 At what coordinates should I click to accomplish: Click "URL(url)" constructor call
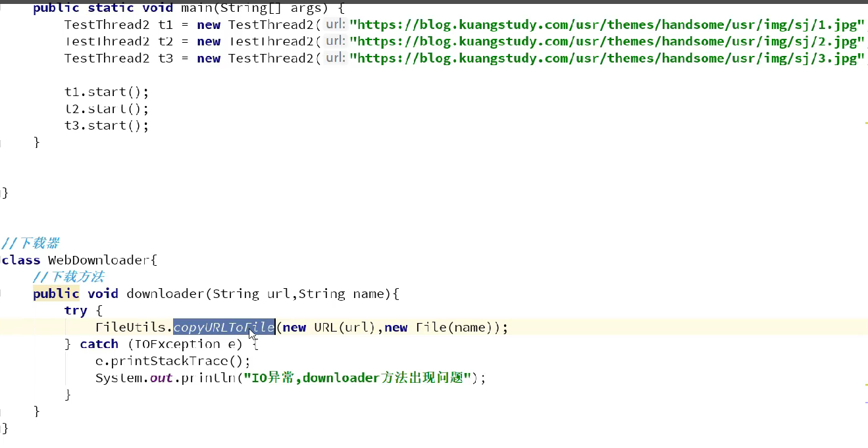pyautogui.click(x=345, y=327)
